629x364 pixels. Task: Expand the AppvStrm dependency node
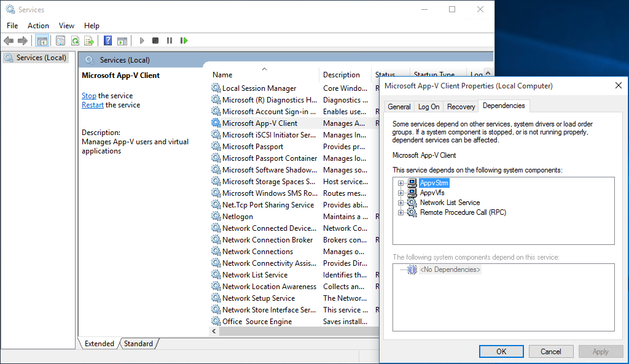(400, 183)
